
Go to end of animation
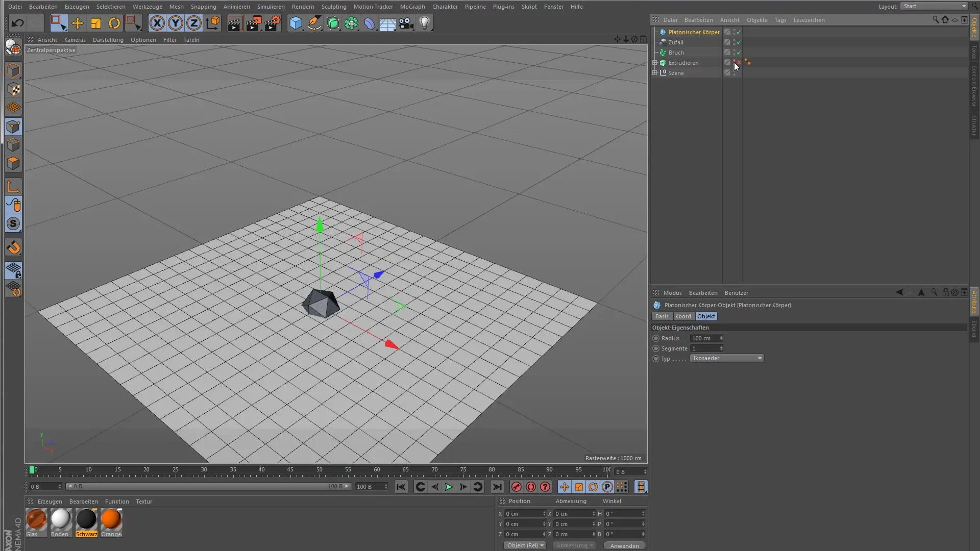497,487
